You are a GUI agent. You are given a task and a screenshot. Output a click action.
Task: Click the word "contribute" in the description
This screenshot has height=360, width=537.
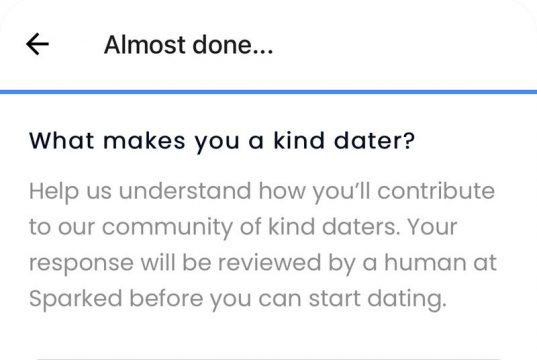[x=436, y=191]
